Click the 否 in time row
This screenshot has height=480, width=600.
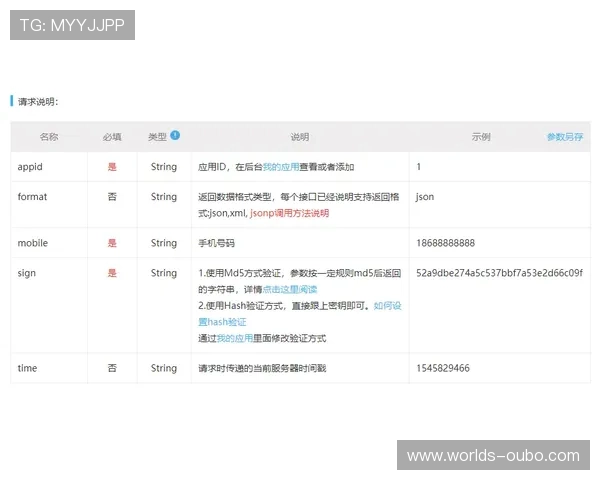pyautogui.click(x=112, y=368)
